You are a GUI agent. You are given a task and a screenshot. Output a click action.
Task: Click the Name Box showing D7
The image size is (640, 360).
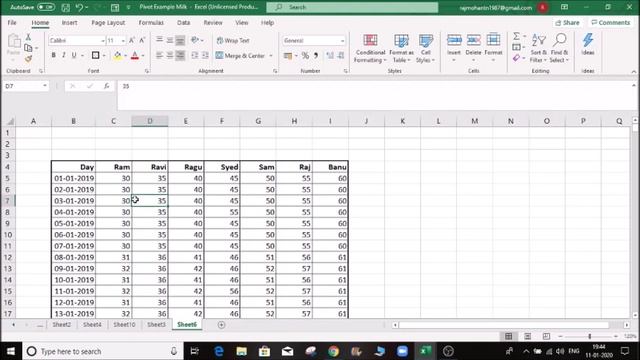coord(25,86)
